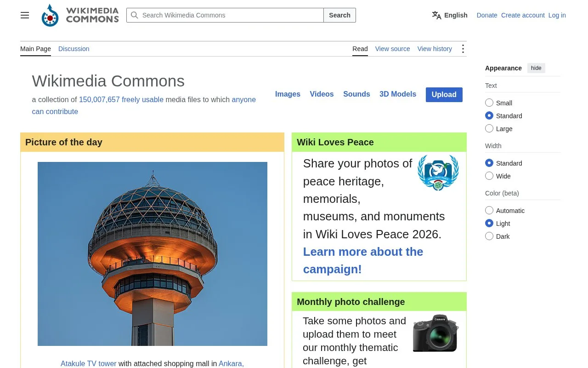Hide the Appearance panel

point(536,68)
